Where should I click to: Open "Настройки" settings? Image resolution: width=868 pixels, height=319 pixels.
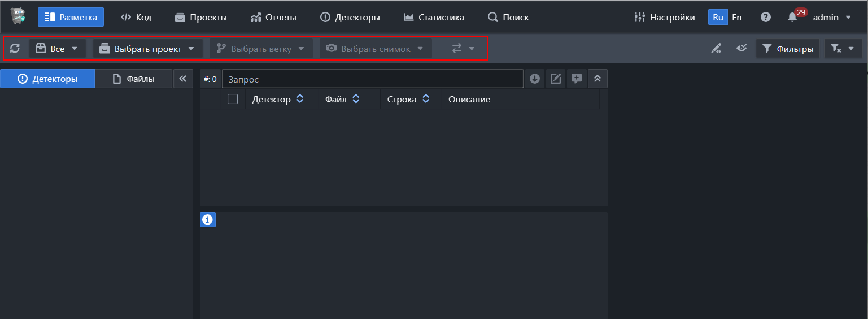coord(665,18)
